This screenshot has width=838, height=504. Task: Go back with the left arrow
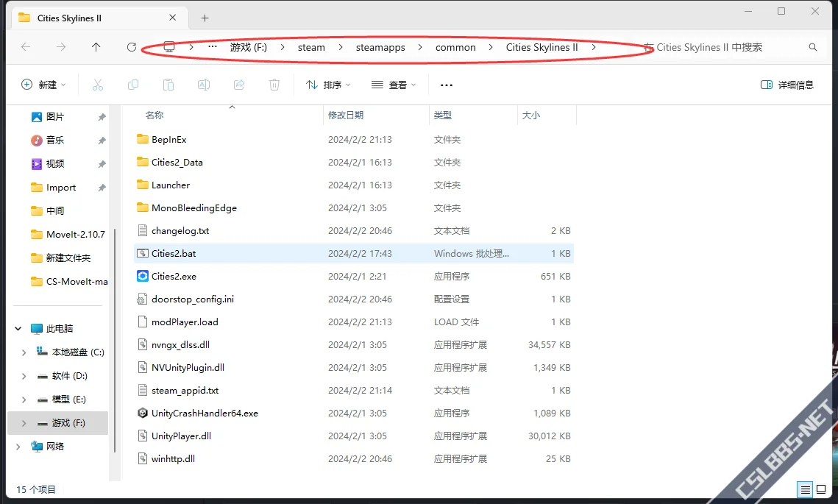pos(26,47)
